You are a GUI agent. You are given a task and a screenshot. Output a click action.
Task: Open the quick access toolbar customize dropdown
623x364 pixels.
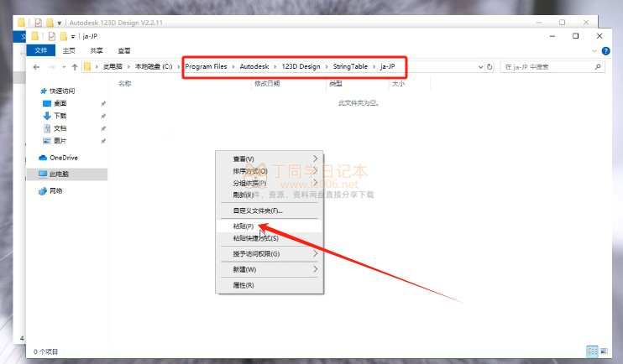pos(73,37)
